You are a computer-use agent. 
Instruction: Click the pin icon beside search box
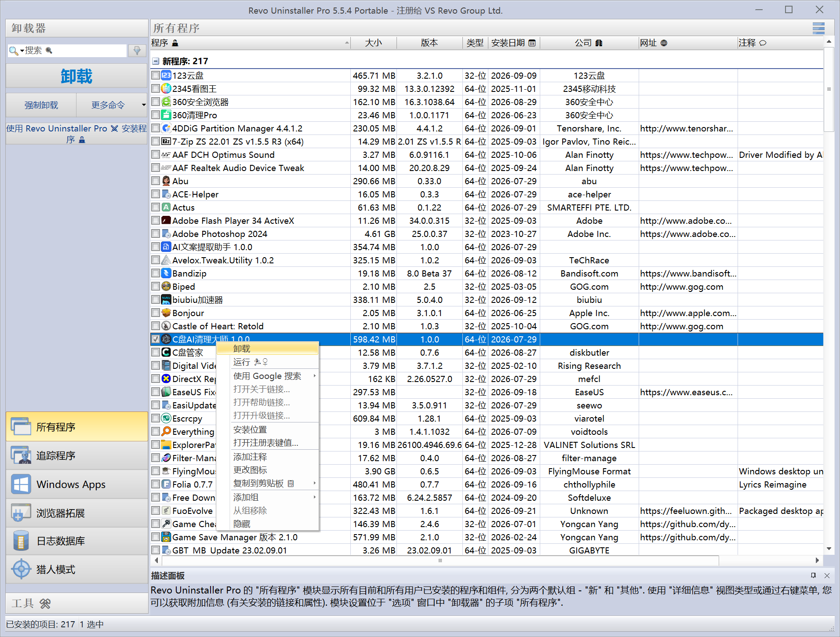click(137, 51)
